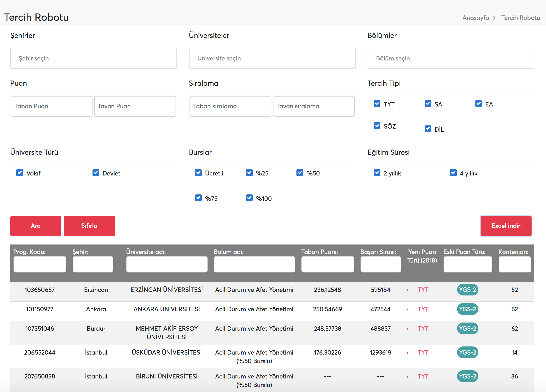Click the YGS-2 badge in Üsküdar row
Screen dimensions: 546x392
pos(467,352)
